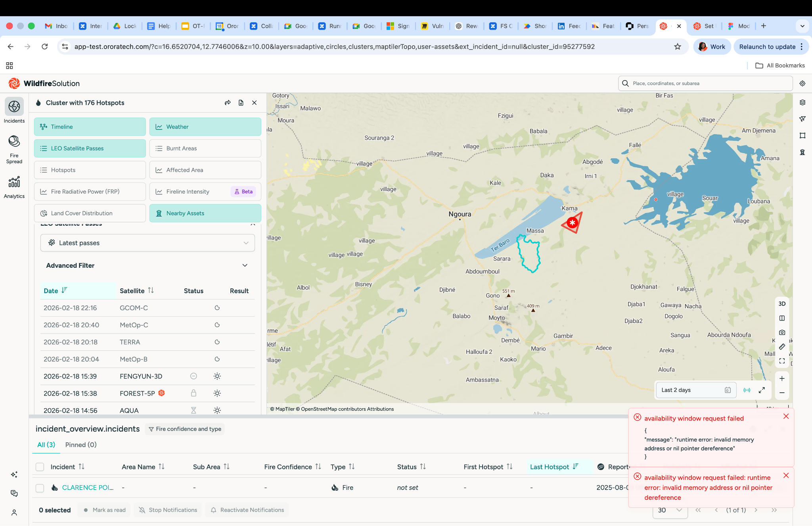Click the Fire confidence and type filter
The height and width of the screenshot is (526, 812).
pos(185,429)
